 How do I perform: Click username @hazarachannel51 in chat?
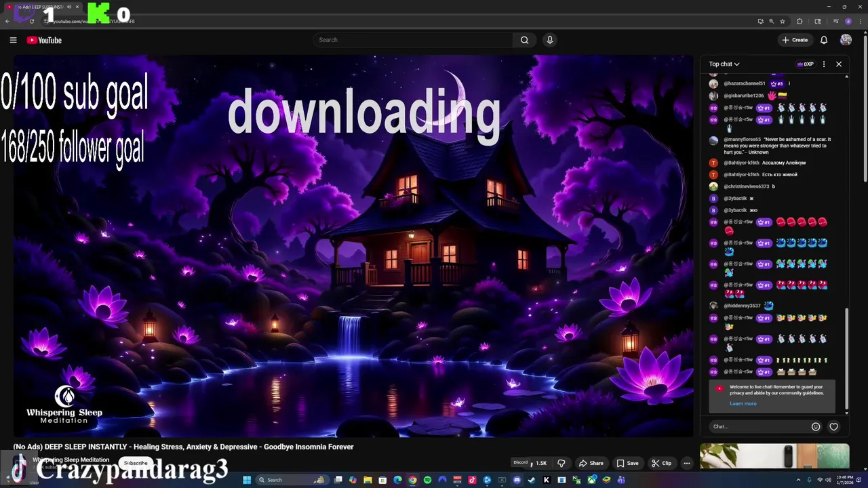(744, 83)
